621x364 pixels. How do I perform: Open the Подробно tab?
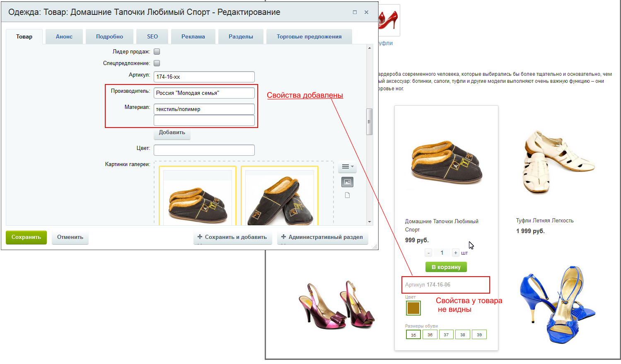pyautogui.click(x=109, y=36)
